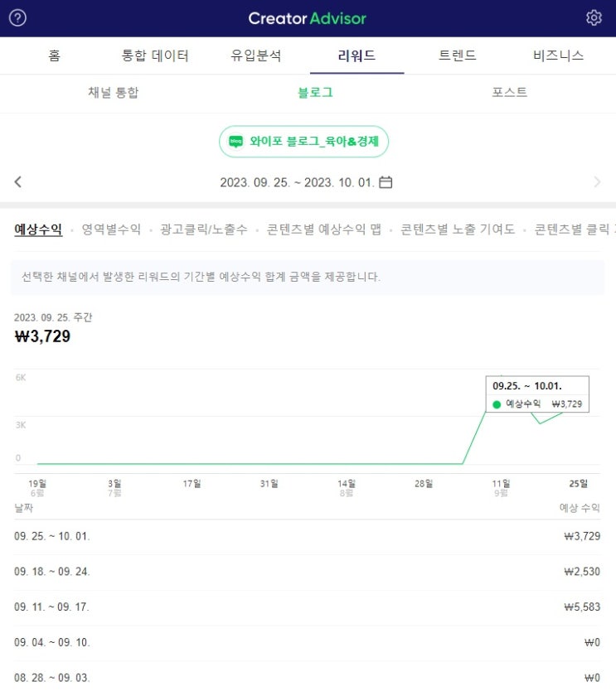The width and height of the screenshot is (616, 696).
Task: Show the 영역별수익 report
Action: [x=111, y=230]
